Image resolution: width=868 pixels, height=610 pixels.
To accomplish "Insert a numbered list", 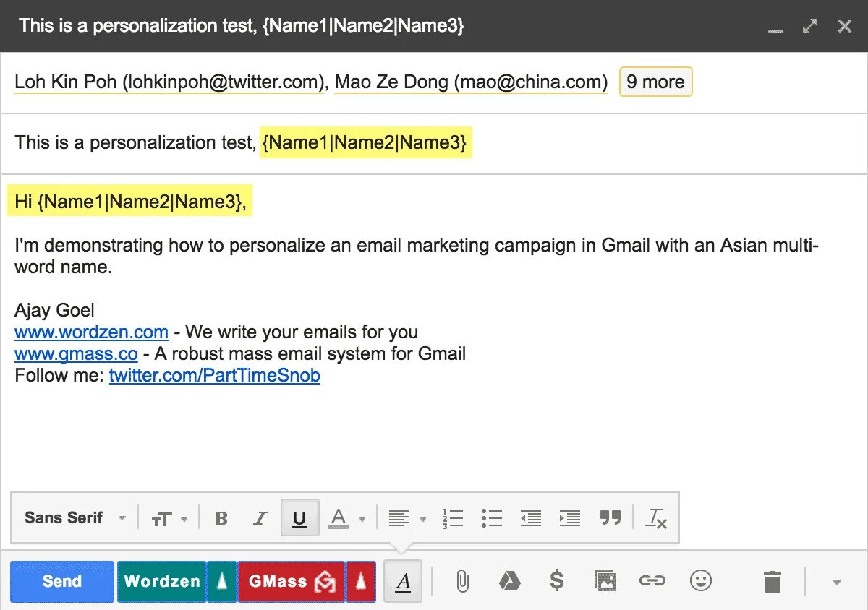I will [453, 517].
